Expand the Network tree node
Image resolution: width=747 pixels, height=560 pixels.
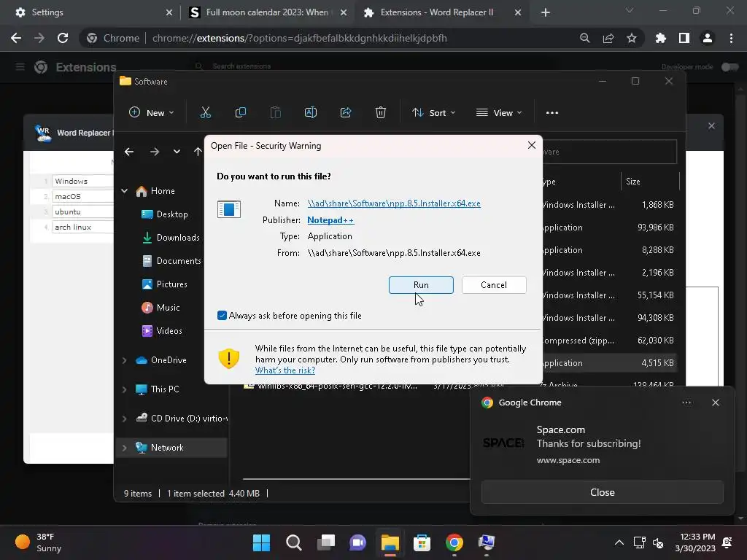point(124,448)
